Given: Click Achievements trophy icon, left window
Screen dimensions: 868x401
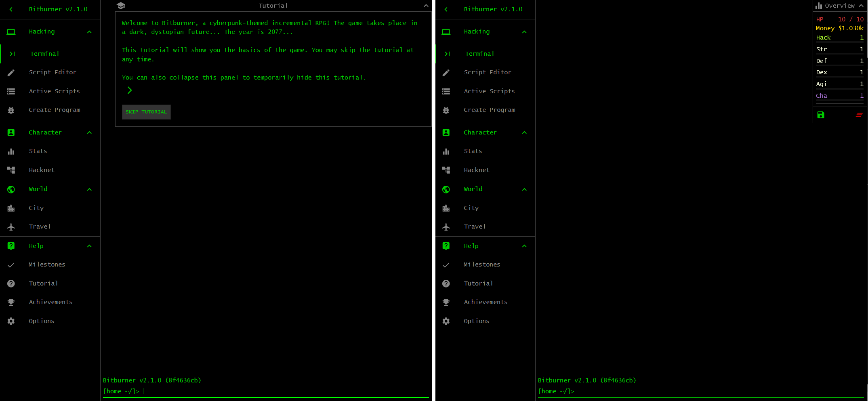Looking at the screenshot, I should click(11, 302).
